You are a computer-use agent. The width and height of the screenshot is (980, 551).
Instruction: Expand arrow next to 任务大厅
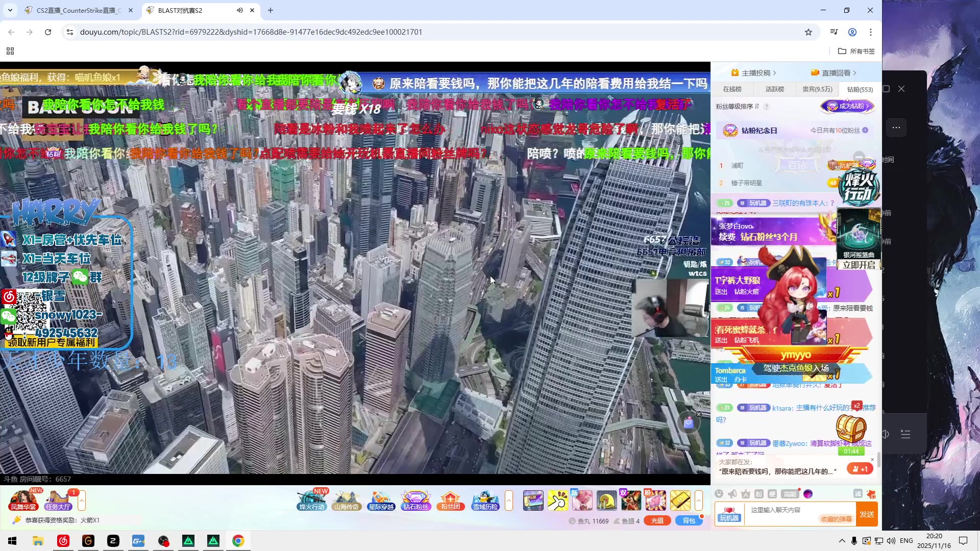pyautogui.click(x=82, y=500)
